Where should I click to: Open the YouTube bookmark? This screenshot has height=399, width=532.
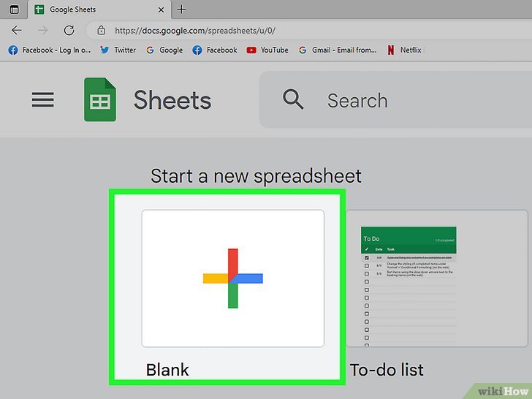pos(267,50)
